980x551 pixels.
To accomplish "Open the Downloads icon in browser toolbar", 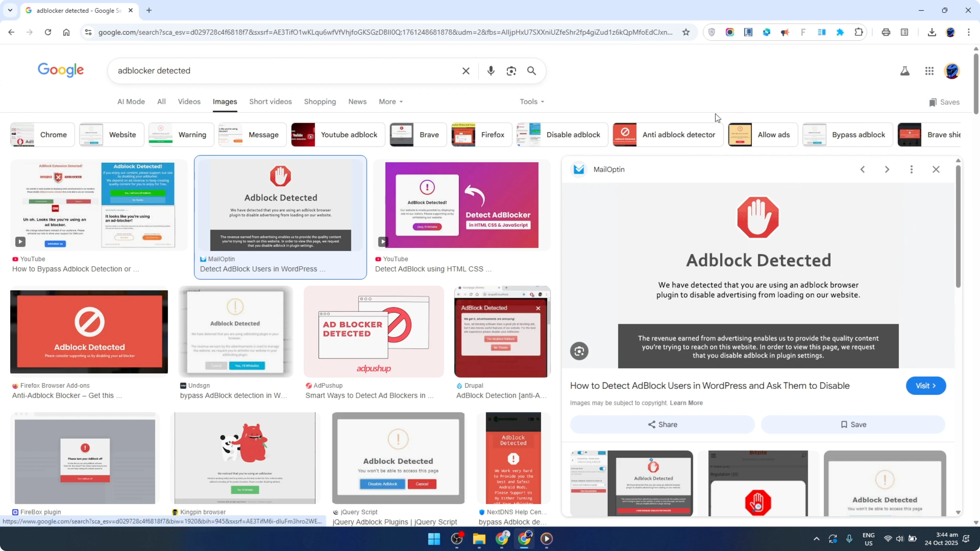I will pos(932,32).
